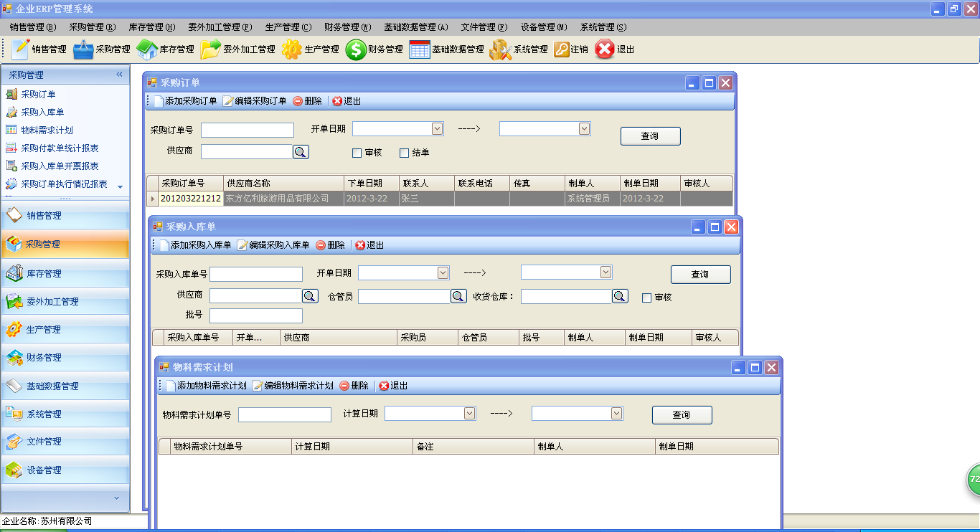Toggle the 结单 checkbox
This screenshot has width=980, height=532.
(x=404, y=153)
